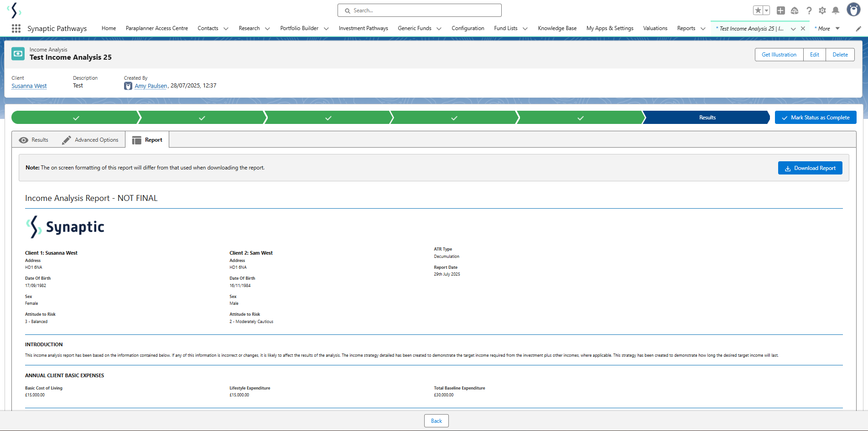Open the Knowledge Base nav item
The width and height of the screenshot is (868, 431).
[x=557, y=28]
